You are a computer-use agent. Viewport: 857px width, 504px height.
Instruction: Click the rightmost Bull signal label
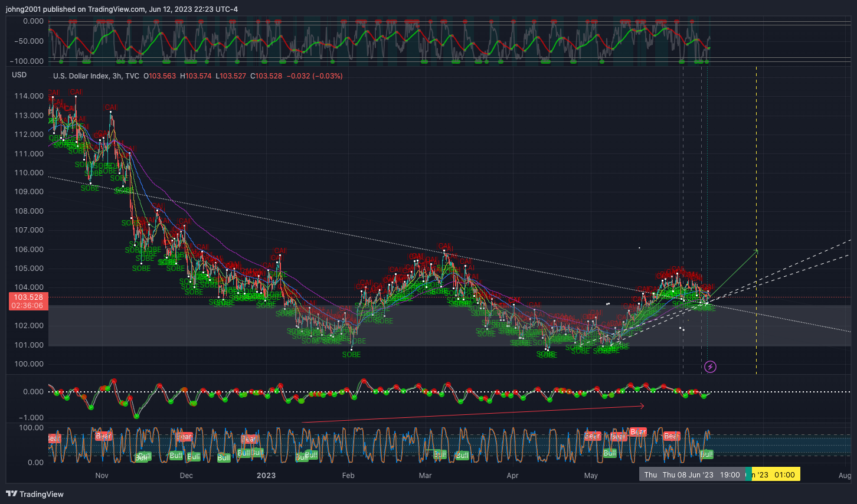pyautogui.click(x=706, y=454)
